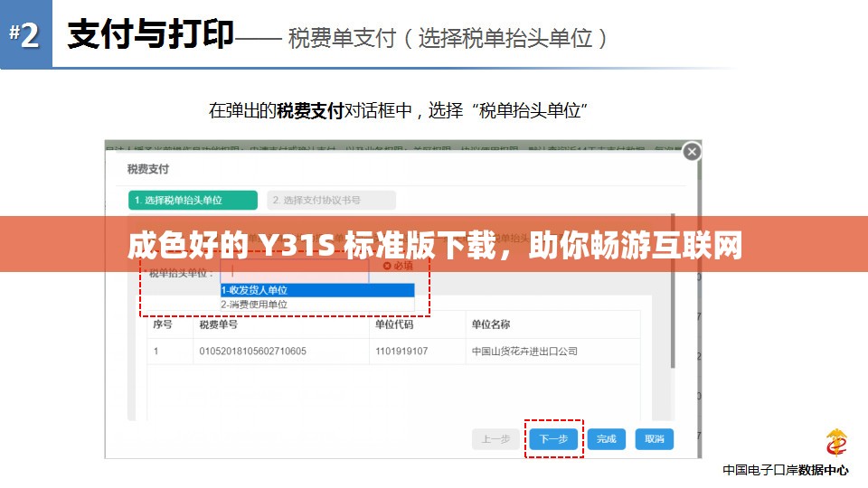868x488 pixels.
Task: Click the 取消 button
Action: pyautogui.click(x=655, y=439)
